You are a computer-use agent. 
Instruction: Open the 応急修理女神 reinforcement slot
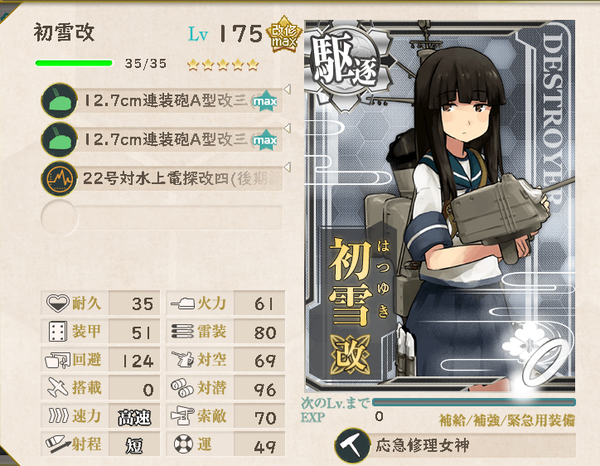point(455,446)
